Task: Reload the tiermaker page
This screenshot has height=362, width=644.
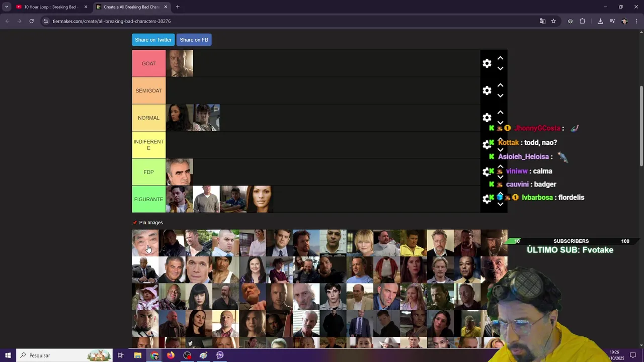Action: pos(31,21)
